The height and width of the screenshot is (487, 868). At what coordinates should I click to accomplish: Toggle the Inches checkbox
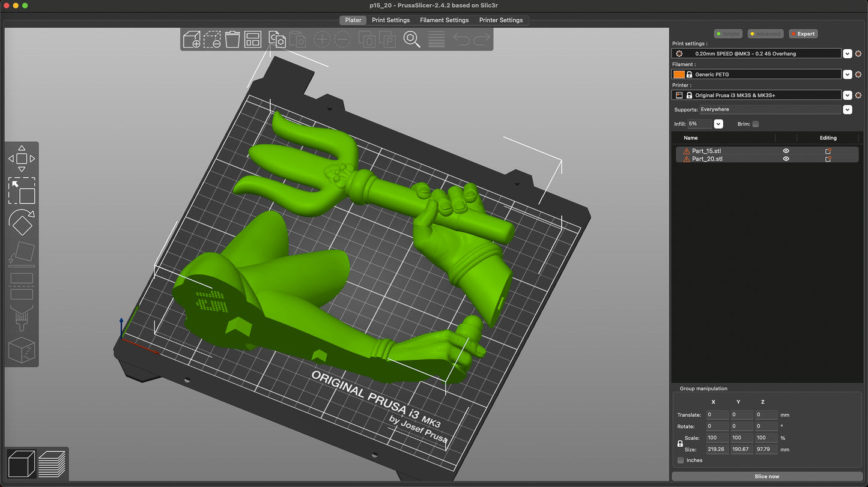click(x=681, y=461)
